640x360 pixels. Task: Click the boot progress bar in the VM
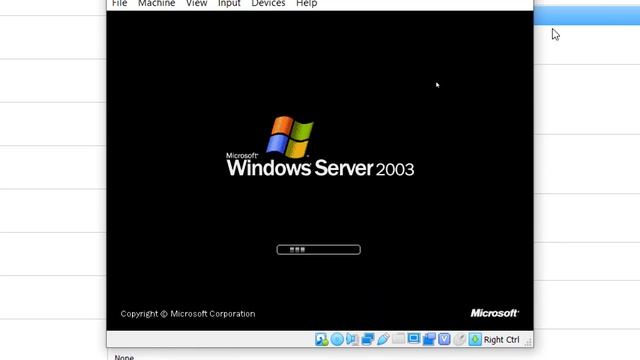tap(318, 249)
